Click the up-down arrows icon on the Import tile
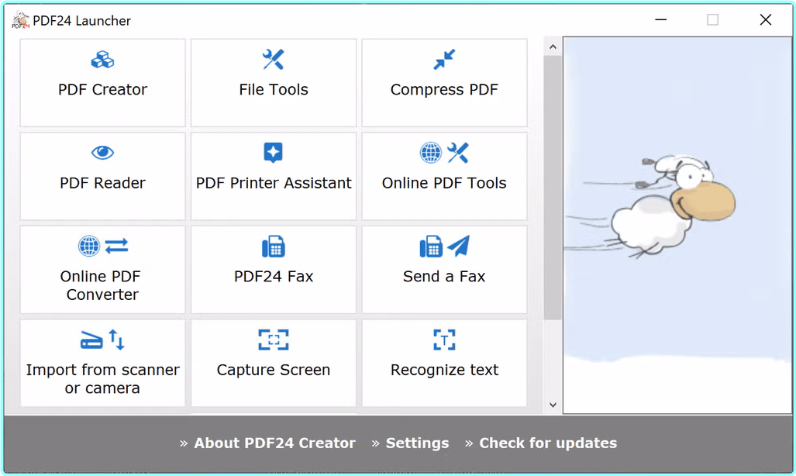 pyautogui.click(x=117, y=340)
